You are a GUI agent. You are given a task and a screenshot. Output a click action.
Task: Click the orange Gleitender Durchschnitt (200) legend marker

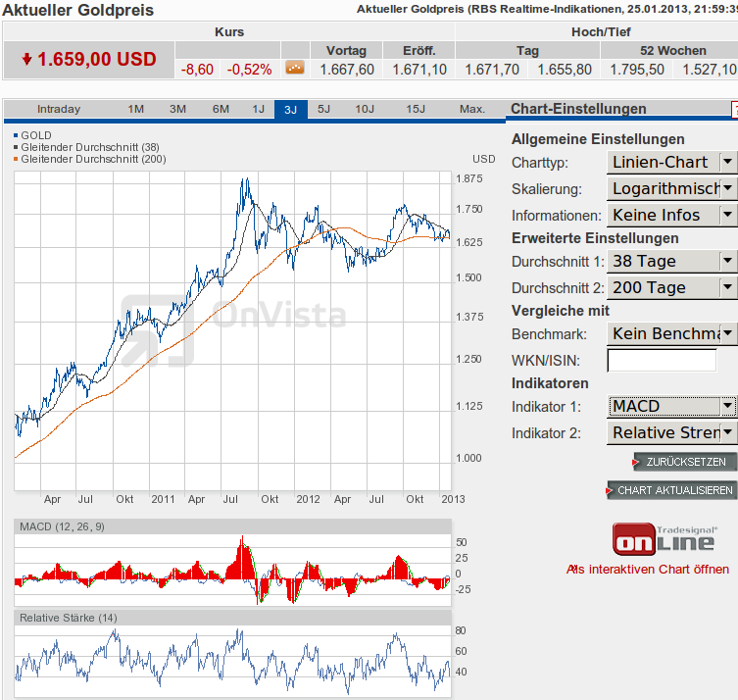click(x=16, y=159)
